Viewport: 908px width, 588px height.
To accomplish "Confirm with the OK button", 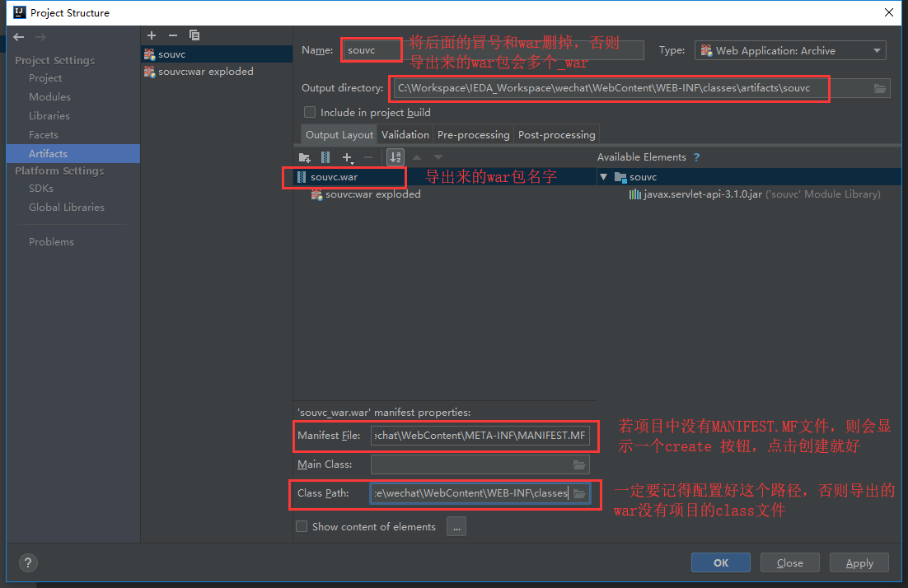I will (x=720, y=562).
